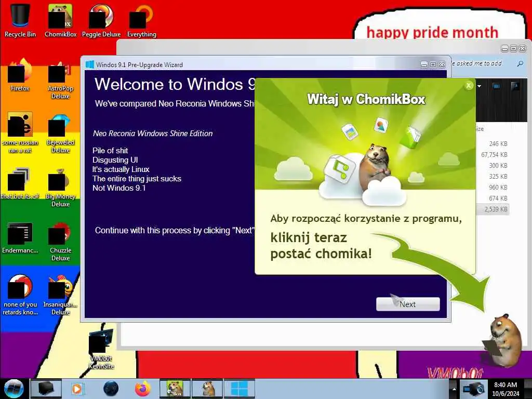Close the Witaj w ChomikBox popup
The height and width of the screenshot is (399, 532).
coord(469,86)
